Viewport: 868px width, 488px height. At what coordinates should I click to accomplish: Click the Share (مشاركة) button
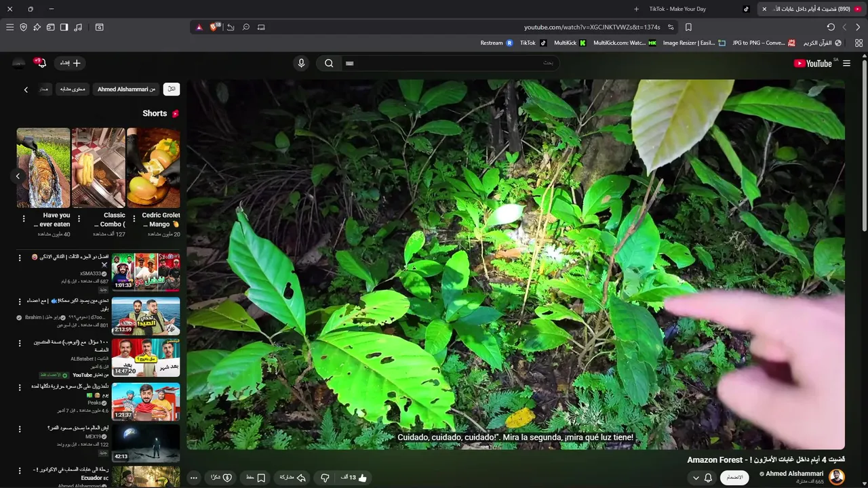[293, 478]
